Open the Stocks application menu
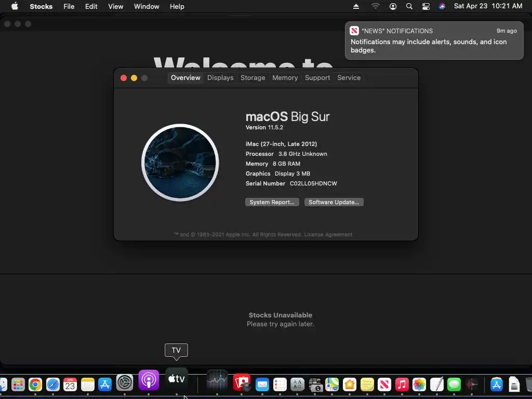Image resolution: width=532 pixels, height=399 pixels. tap(41, 6)
